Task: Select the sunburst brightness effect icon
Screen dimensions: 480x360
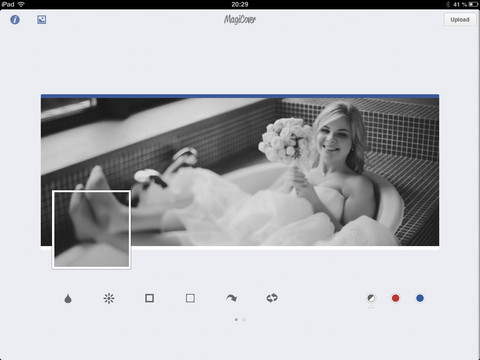Action: (109, 298)
